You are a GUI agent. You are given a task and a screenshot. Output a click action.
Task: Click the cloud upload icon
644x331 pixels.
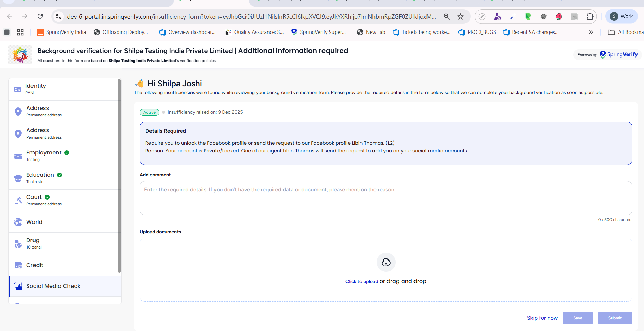click(x=386, y=262)
